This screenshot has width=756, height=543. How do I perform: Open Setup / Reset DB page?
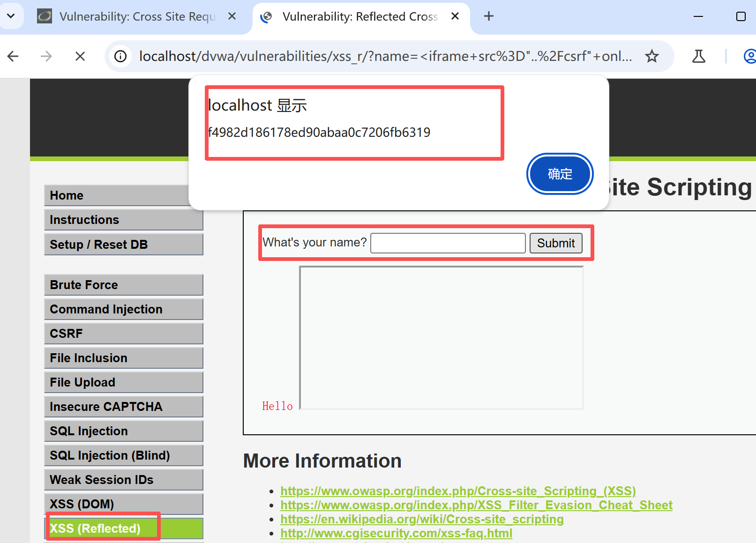124,245
